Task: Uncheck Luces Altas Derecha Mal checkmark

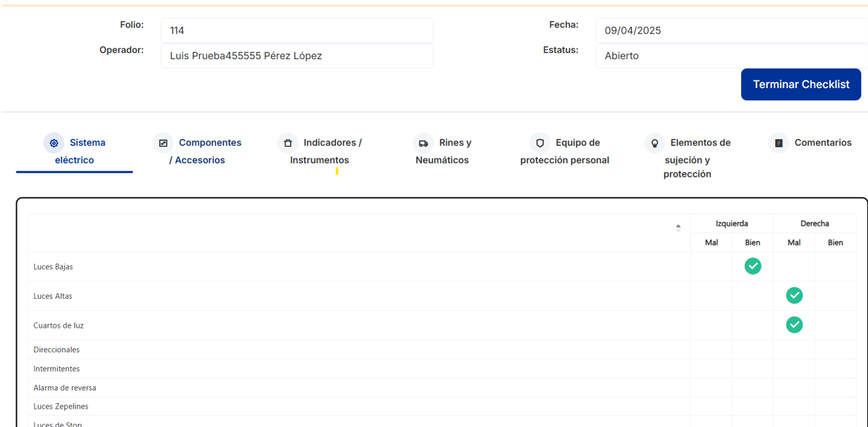Action: coord(794,296)
